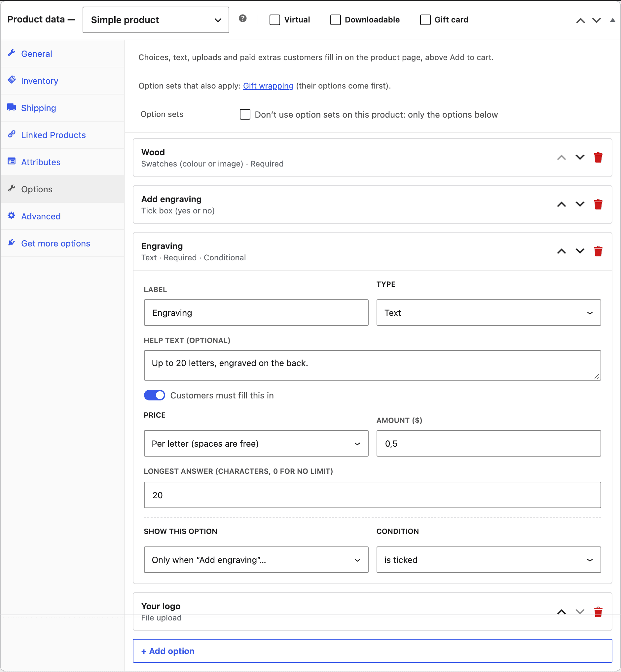Click the Amount field showing 0,5

(488, 443)
